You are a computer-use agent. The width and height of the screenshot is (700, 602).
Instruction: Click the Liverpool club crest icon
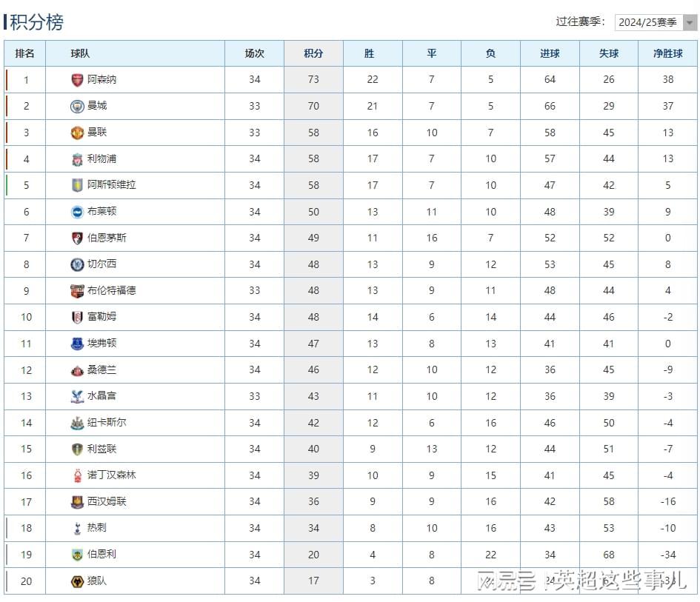[x=77, y=159]
